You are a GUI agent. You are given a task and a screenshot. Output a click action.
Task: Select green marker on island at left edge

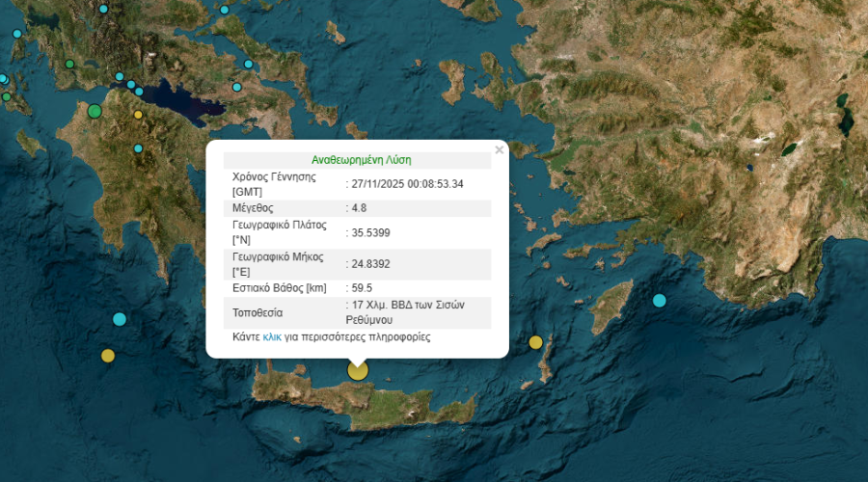point(6,96)
